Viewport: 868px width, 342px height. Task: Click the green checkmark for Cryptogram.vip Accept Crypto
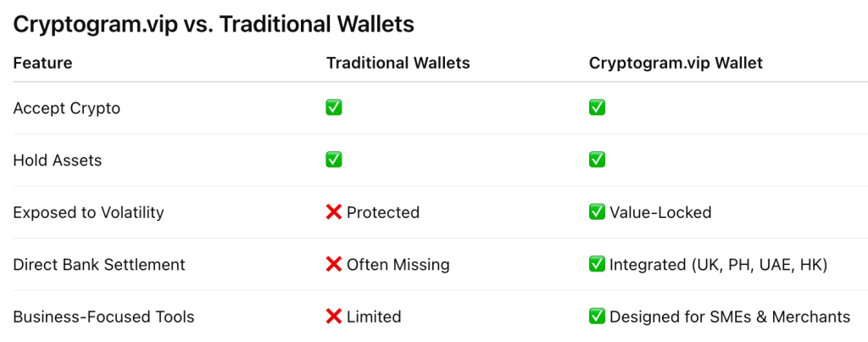[597, 108]
